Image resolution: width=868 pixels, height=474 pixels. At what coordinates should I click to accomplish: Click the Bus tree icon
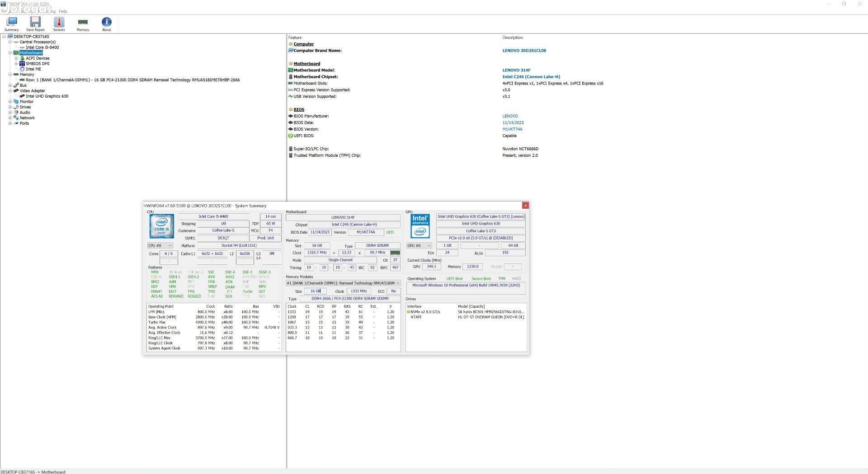pos(16,85)
